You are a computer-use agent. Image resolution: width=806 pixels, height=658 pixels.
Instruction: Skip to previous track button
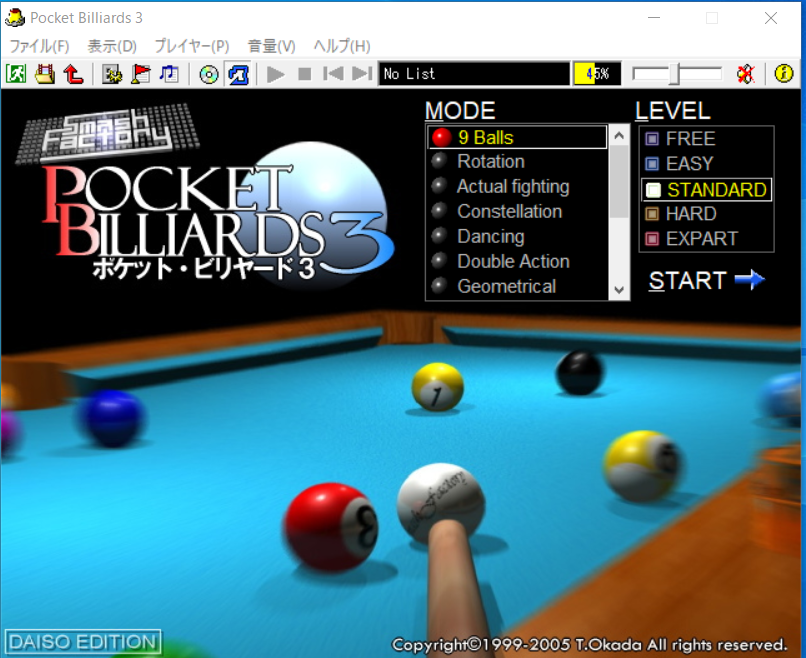pyautogui.click(x=333, y=74)
